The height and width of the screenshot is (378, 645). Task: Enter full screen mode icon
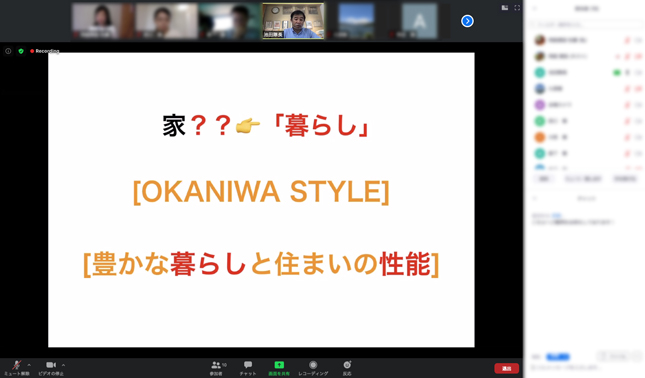click(517, 8)
